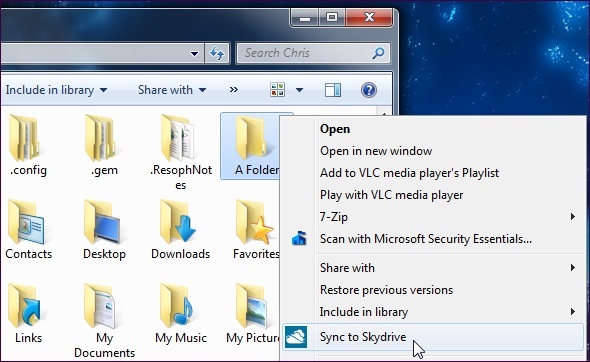Click the Desktop folder name label
The image size is (590, 362).
coord(104,254)
